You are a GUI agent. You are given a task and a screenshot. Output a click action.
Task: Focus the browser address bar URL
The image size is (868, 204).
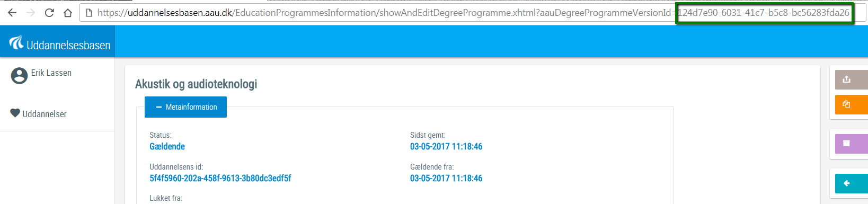[x=473, y=13]
